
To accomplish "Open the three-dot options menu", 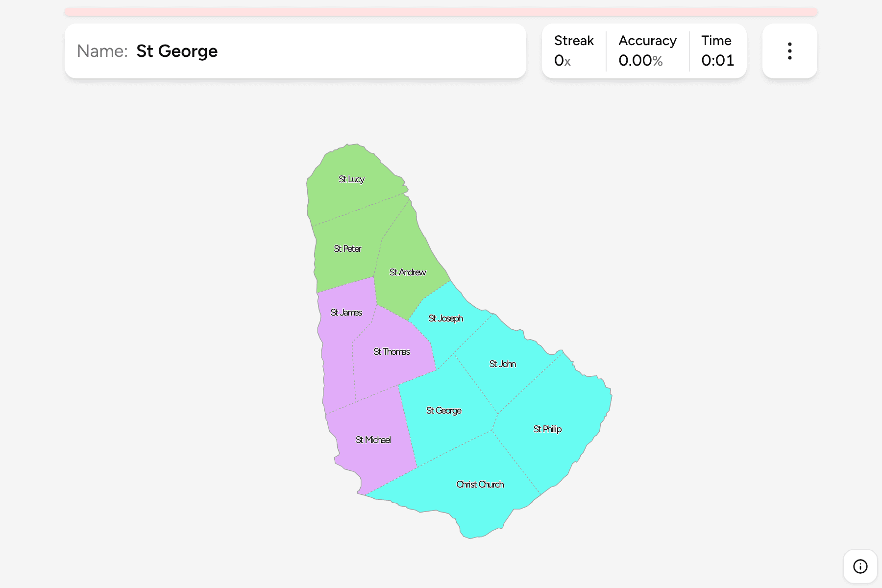I will (x=789, y=51).
